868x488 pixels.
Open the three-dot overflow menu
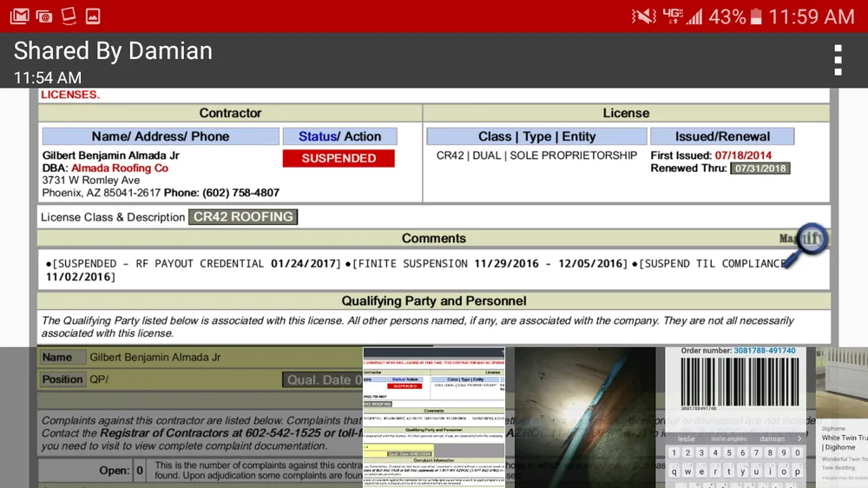pyautogui.click(x=837, y=60)
